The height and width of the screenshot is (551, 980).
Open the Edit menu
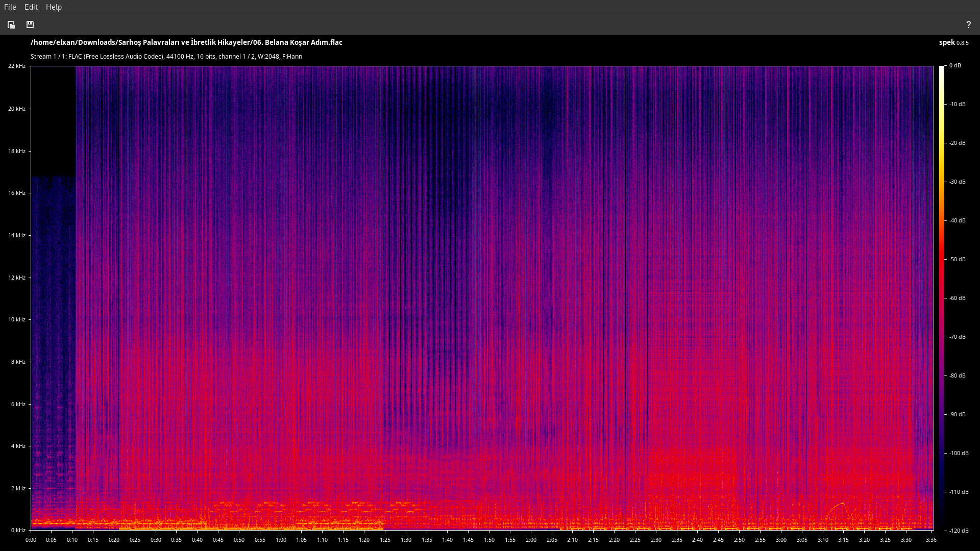(x=31, y=7)
